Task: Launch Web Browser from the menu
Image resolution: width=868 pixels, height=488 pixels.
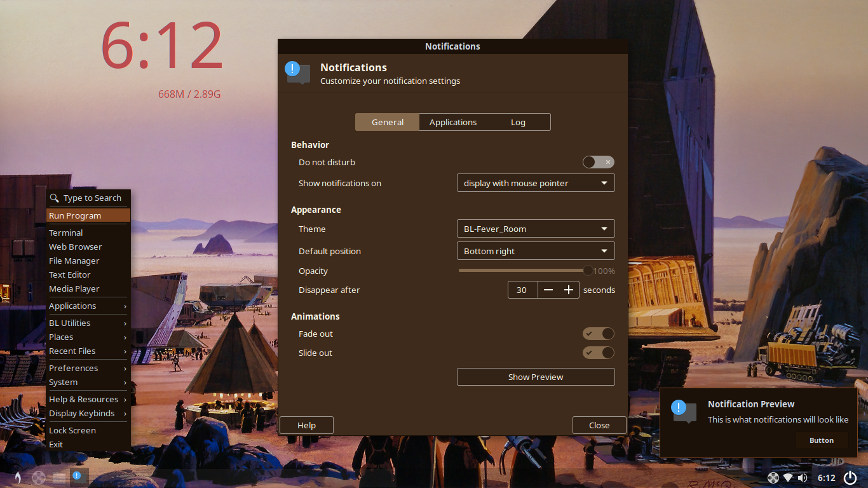Action: tap(88, 247)
